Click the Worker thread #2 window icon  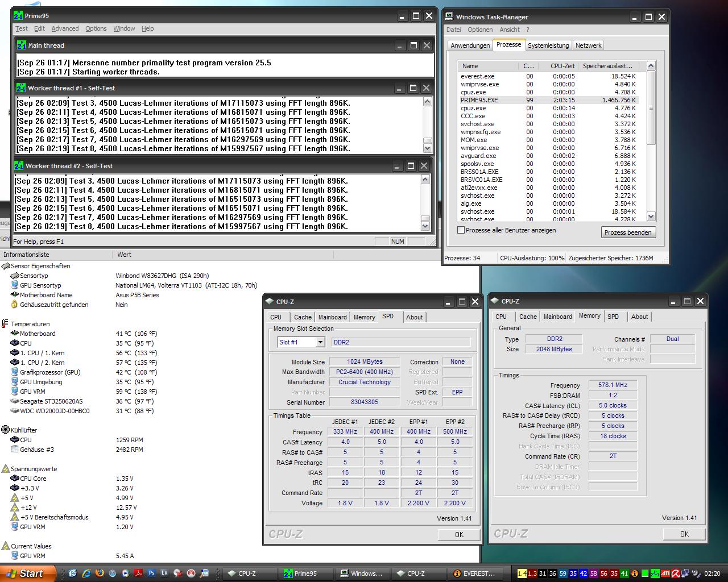tap(19, 166)
